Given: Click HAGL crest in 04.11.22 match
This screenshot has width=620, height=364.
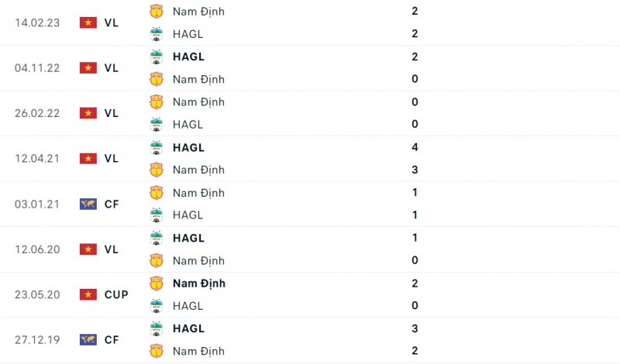Looking at the screenshot, I should click(x=157, y=57).
